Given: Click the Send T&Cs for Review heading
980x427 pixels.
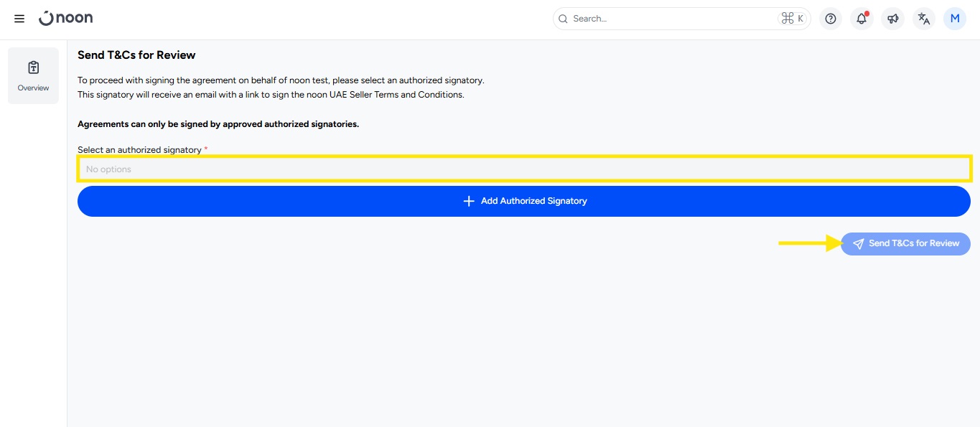Looking at the screenshot, I should click(136, 55).
